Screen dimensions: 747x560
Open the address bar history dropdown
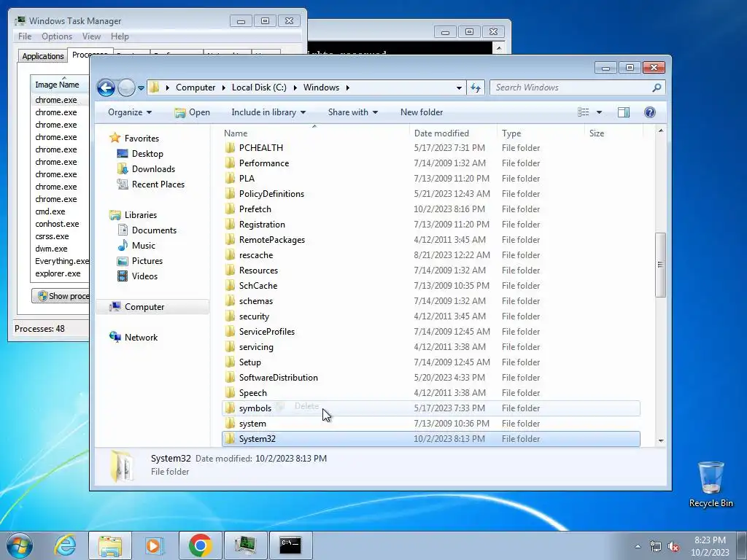[x=459, y=87]
